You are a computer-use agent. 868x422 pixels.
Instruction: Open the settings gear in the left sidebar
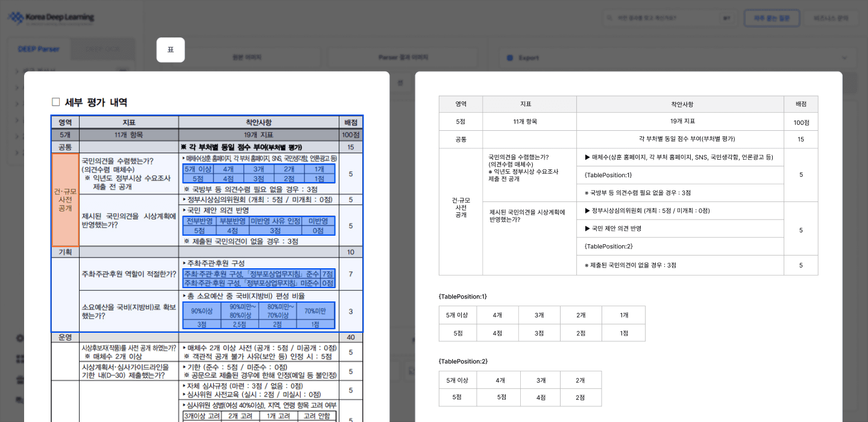[19, 338]
